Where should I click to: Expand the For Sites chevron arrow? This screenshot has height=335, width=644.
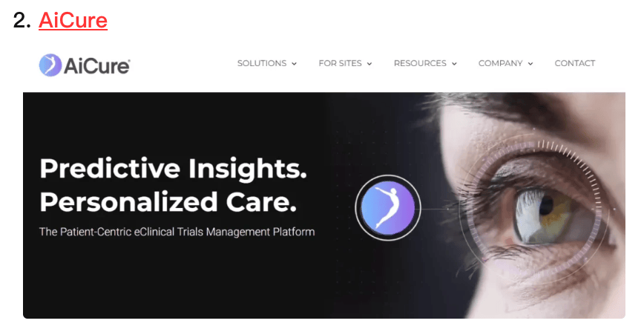[369, 64]
